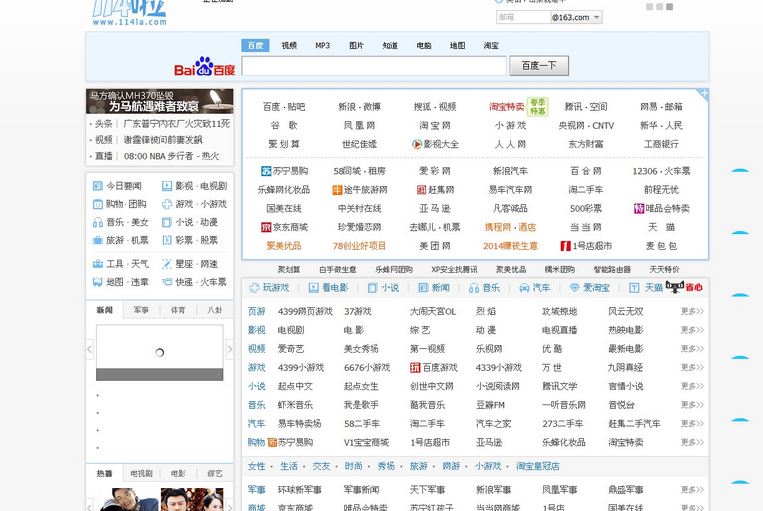Viewport: 763px width, 511px height.
Task: Click the Baidu paw logo
Action: tap(204, 66)
